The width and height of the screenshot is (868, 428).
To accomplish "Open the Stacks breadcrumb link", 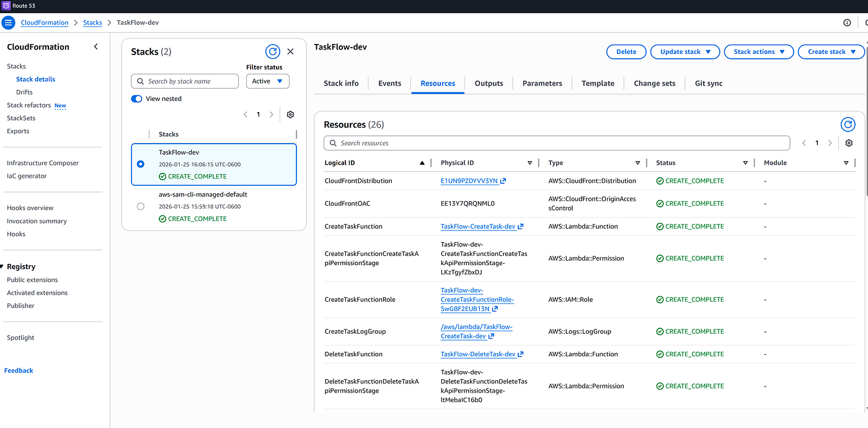I will pyautogui.click(x=92, y=23).
